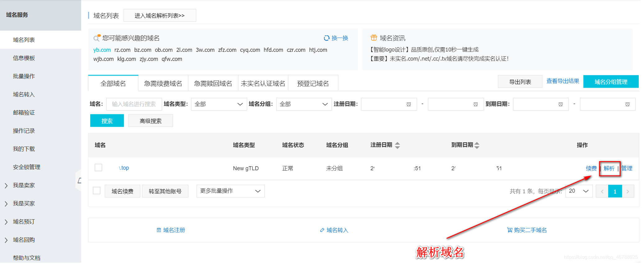Screen dimensions: 644x271
Task: Open the second 到期日期 calendar picker icon
Action: pos(627,104)
